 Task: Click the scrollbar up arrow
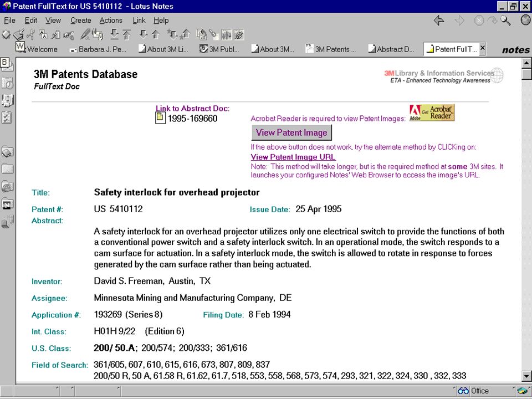click(526, 63)
